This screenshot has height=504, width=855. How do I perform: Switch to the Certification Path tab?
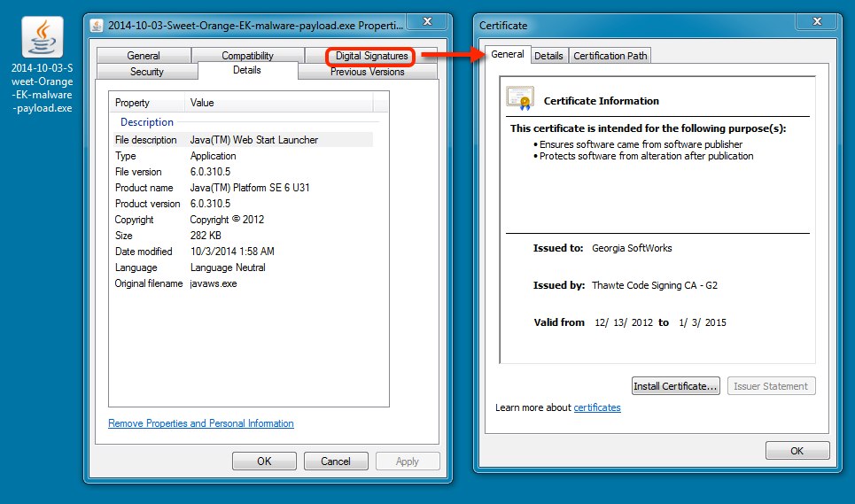coord(610,56)
